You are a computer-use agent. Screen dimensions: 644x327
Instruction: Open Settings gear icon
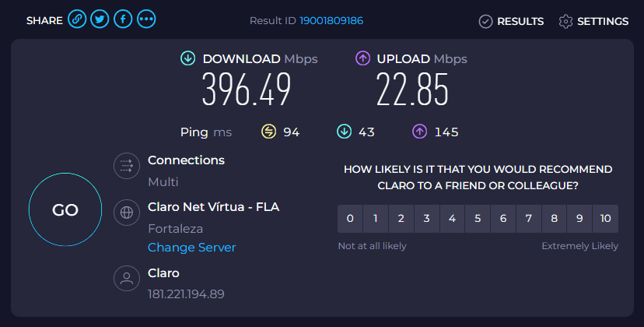click(x=565, y=22)
